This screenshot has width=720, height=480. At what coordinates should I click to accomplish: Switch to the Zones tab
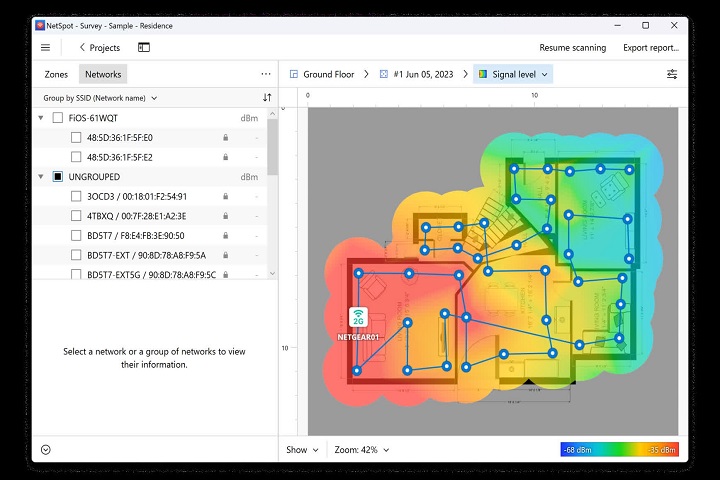56,74
